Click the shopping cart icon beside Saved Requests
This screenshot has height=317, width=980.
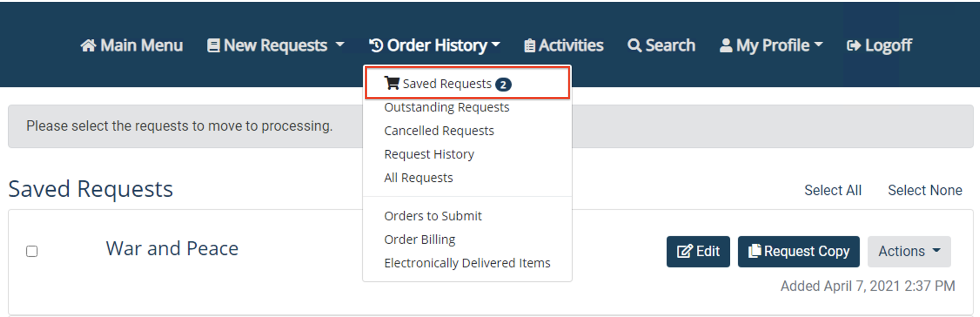391,83
